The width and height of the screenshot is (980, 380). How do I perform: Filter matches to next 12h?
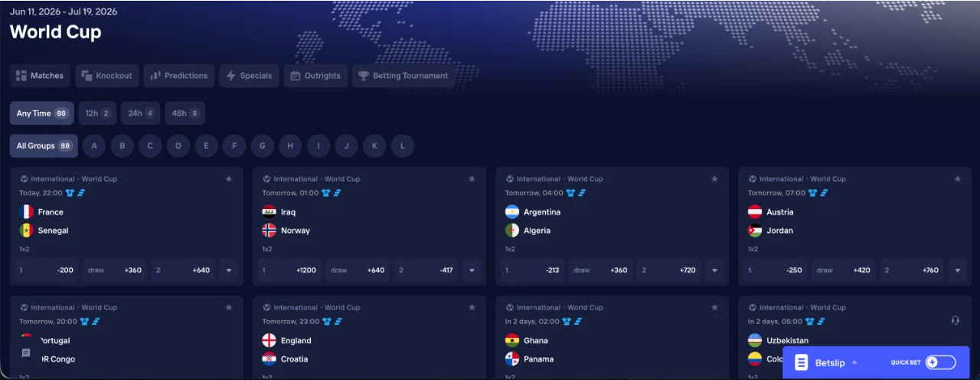click(97, 113)
